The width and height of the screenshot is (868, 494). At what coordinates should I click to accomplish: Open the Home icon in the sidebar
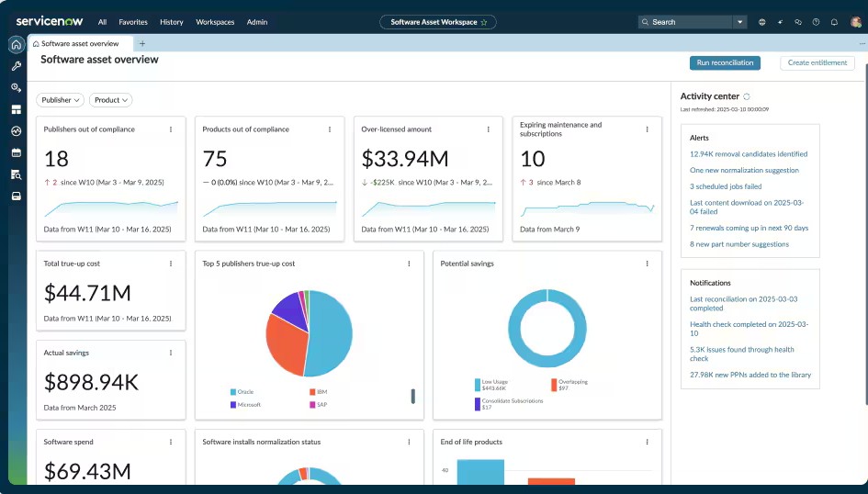(16, 45)
